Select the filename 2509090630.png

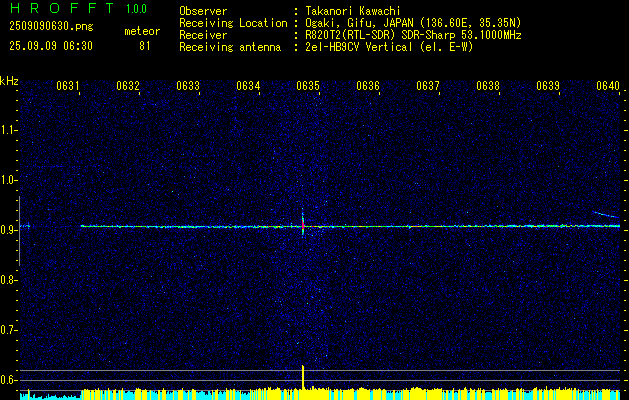(51, 27)
